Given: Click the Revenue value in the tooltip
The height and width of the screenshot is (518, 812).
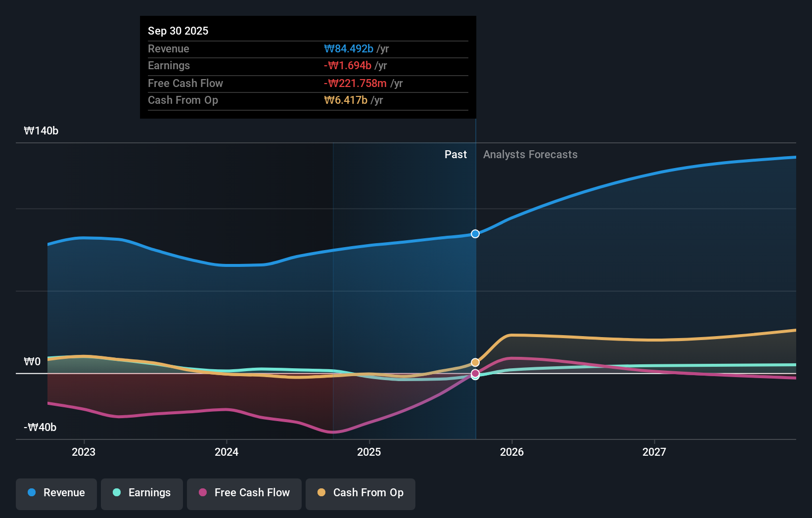Looking at the screenshot, I should click(349, 48).
